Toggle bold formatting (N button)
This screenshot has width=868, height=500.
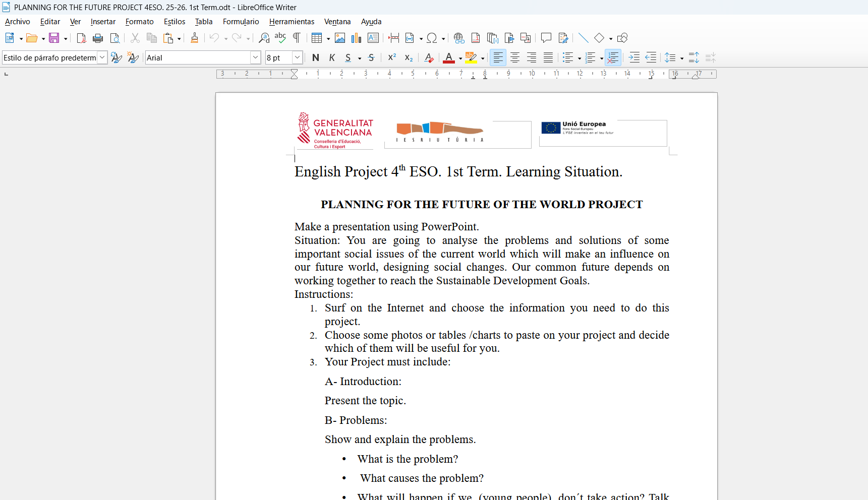(x=316, y=58)
